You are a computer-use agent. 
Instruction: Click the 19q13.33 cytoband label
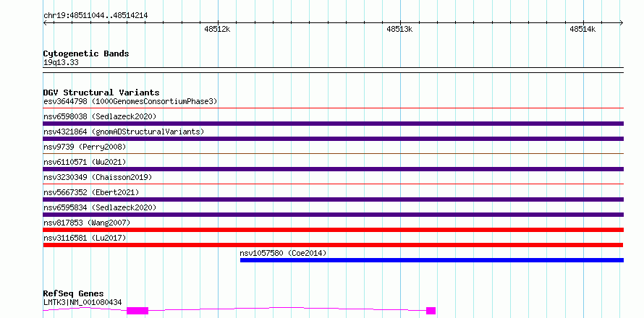[61, 63]
